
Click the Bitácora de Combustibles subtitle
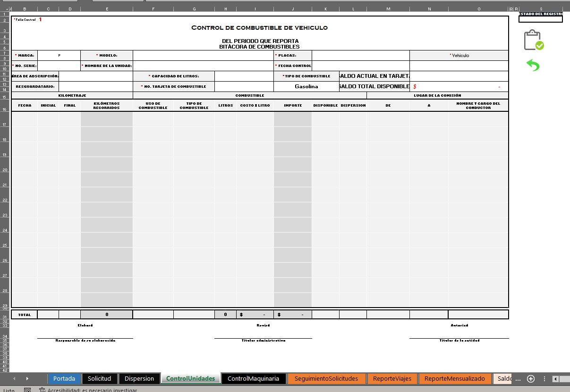259,47
